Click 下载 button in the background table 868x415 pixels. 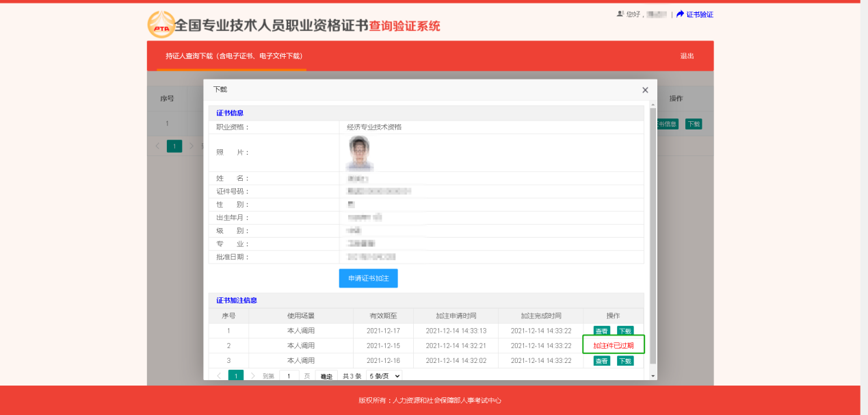pos(693,124)
